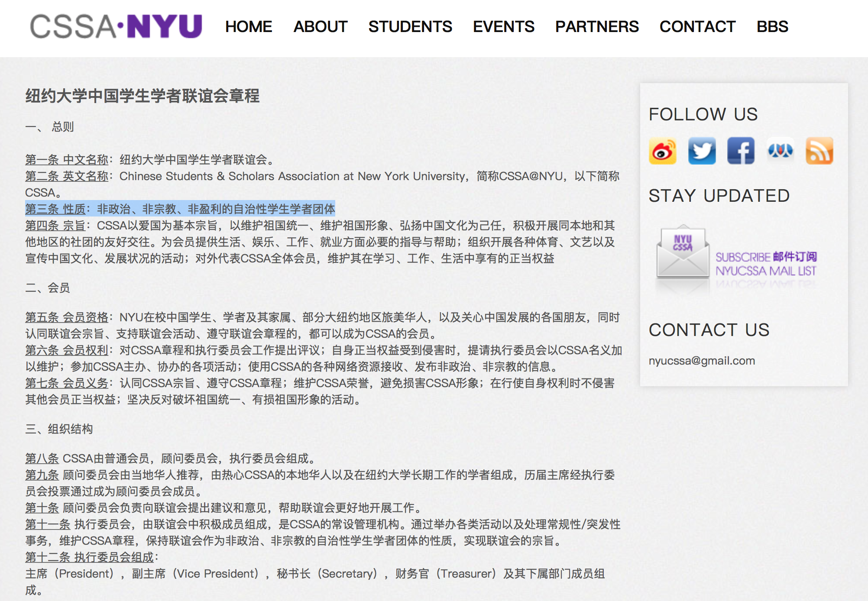Open the orange RSS feed icon

click(x=819, y=151)
